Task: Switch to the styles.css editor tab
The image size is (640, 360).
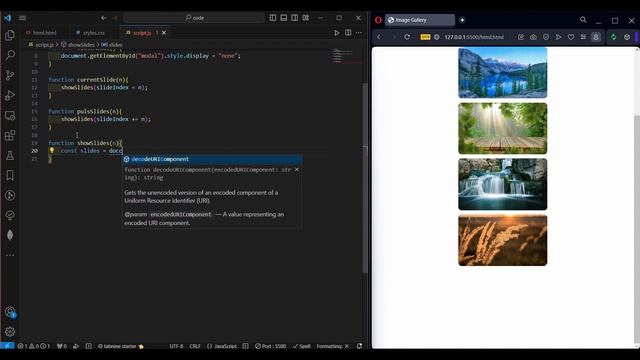Action: point(91,33)
